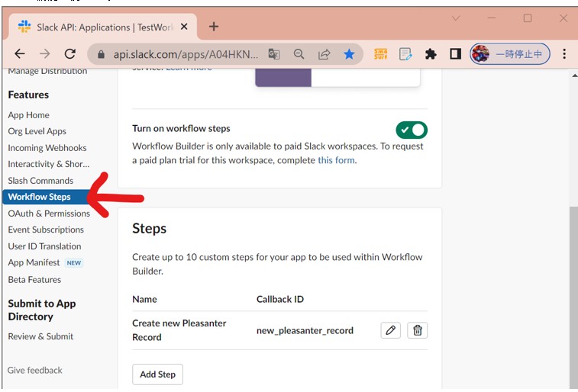The height and width of the screenshot is (392, 578).
Task: Click the Submit to App Directory heading
Action: point(42,310)
